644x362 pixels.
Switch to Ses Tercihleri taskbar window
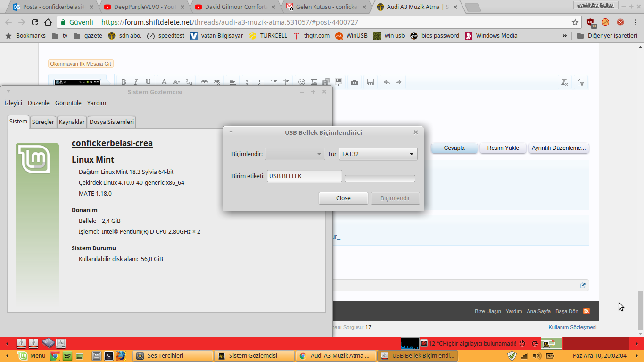pos(173,356)
